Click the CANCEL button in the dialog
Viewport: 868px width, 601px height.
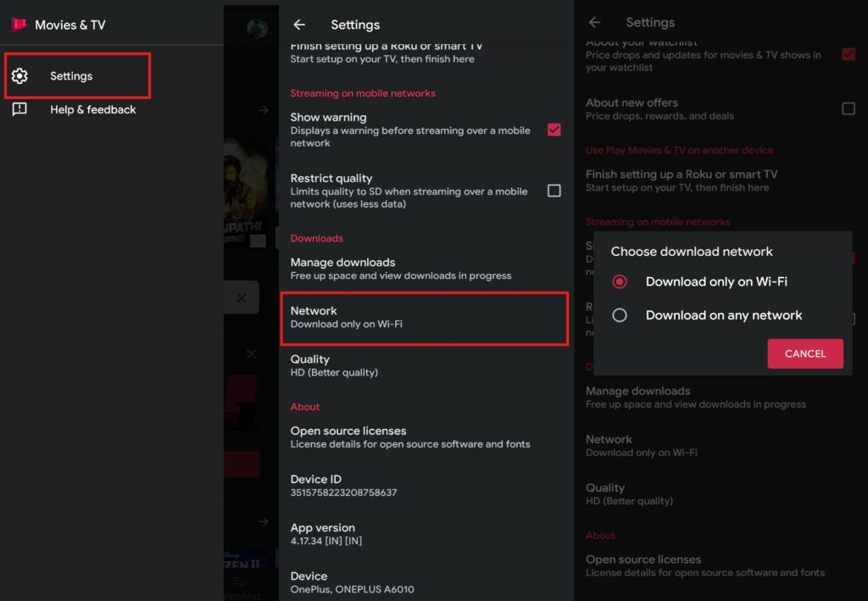tap(805, 353)
